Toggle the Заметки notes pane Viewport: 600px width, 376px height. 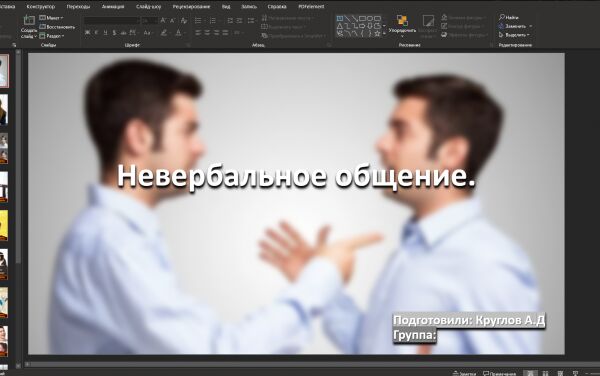(x=464, y=373)
